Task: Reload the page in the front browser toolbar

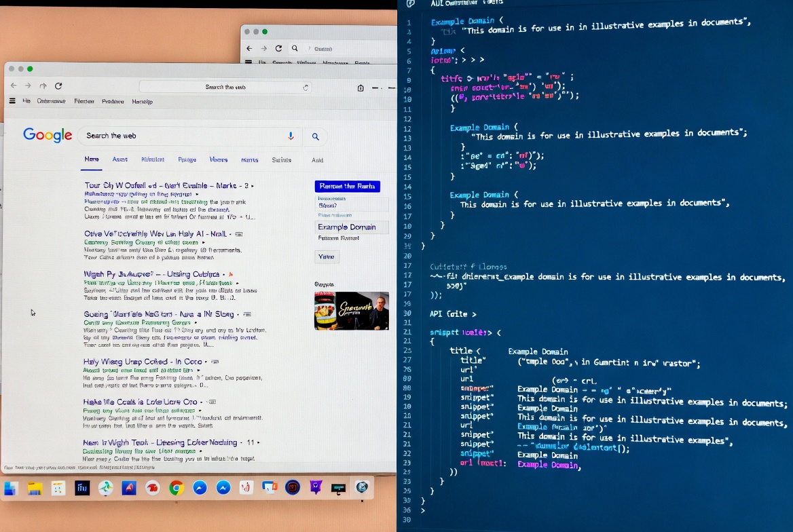Action: (x=58, y=86)
